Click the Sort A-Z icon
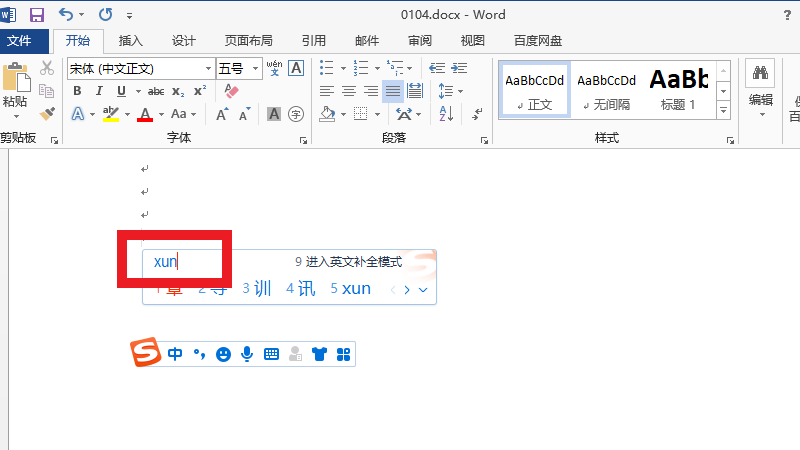 pos(448,90)
